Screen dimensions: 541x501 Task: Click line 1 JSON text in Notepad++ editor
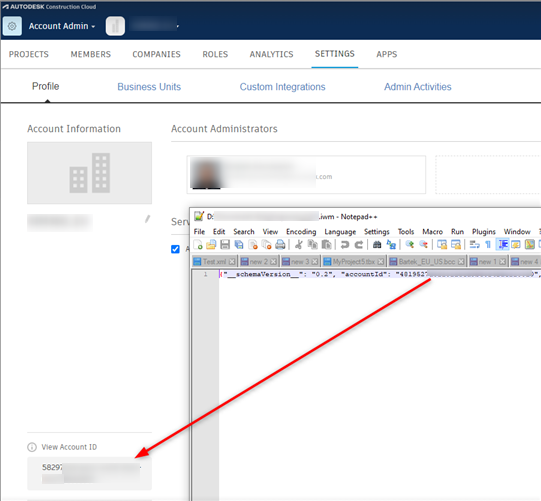[x=380, y=274]
